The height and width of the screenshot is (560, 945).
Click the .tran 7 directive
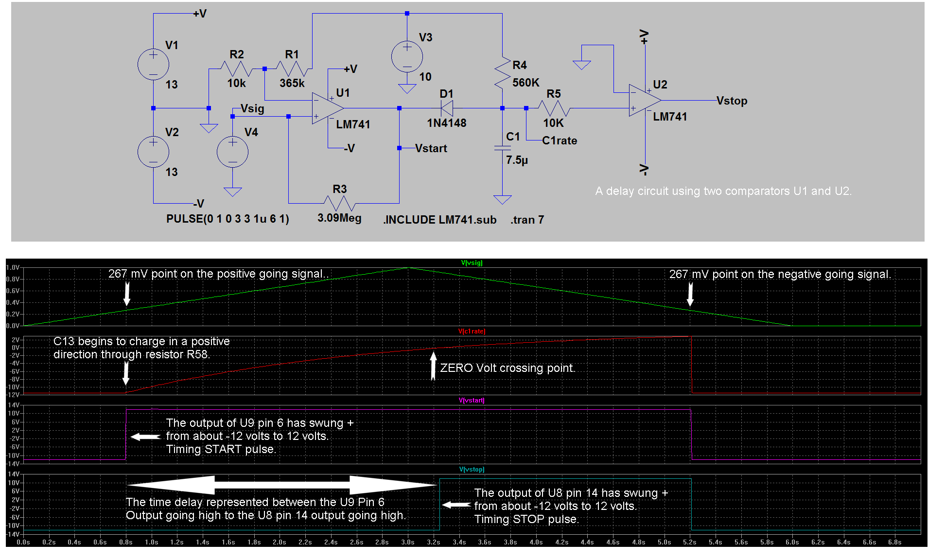coord(527,220)
